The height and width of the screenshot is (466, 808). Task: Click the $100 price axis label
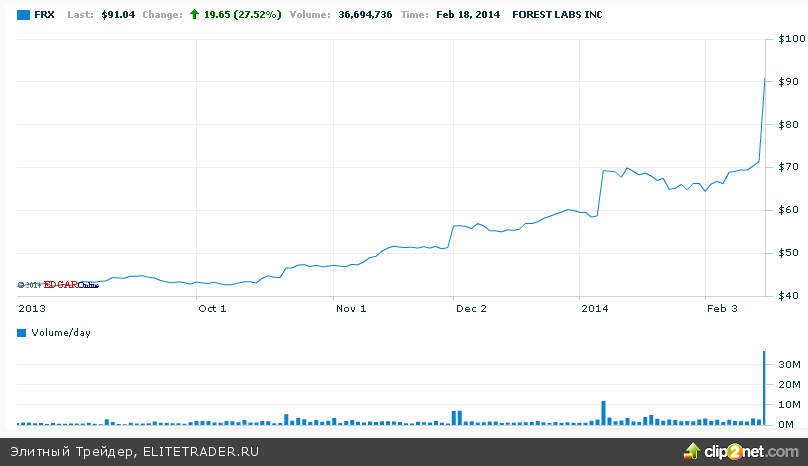792,39
